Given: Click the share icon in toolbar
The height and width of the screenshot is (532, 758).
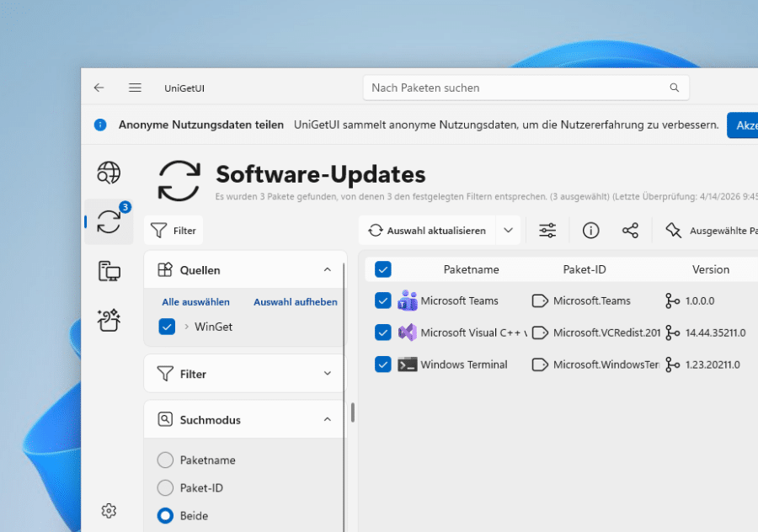Looking at the screenshot, I should click(x=630, y=231).
